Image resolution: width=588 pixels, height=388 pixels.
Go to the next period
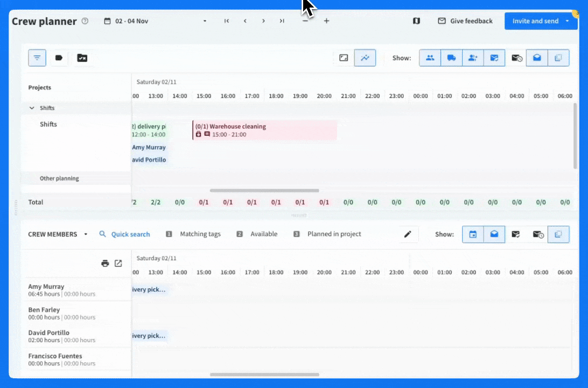point(264,21)
